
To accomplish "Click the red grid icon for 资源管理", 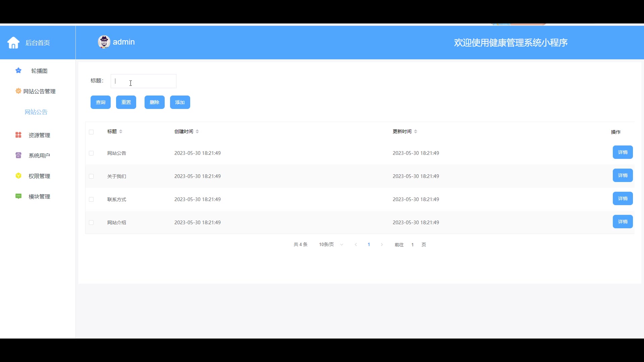I will 18,135.
